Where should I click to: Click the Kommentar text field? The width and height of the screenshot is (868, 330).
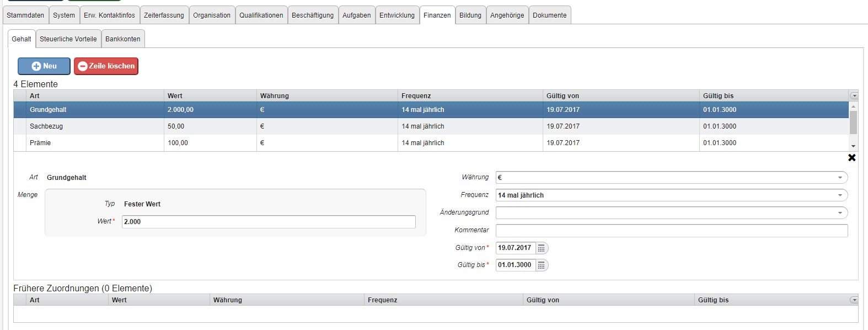coord(671,231)
